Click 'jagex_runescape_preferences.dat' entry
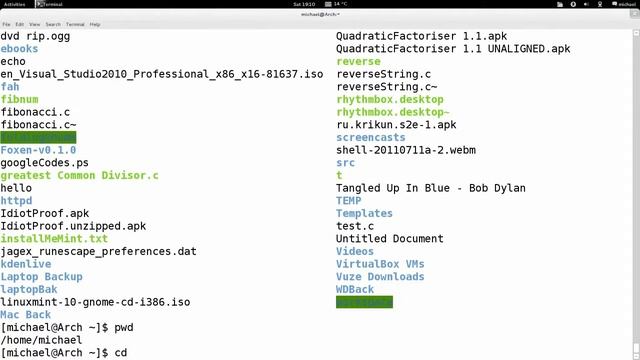This screenshot has width=640, height=360. tap(98, 251)
